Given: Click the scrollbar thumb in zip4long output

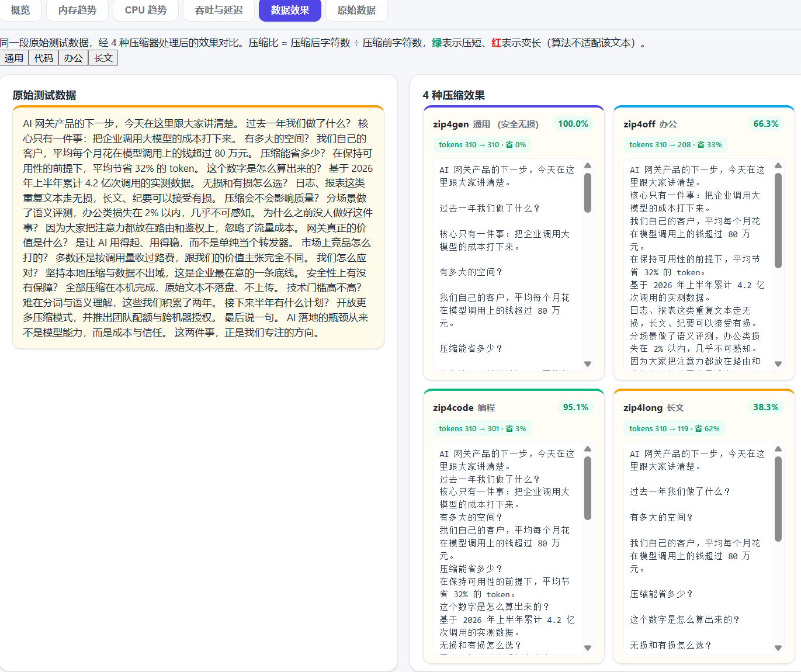Looking at the screenshot, I should [778, 499].
